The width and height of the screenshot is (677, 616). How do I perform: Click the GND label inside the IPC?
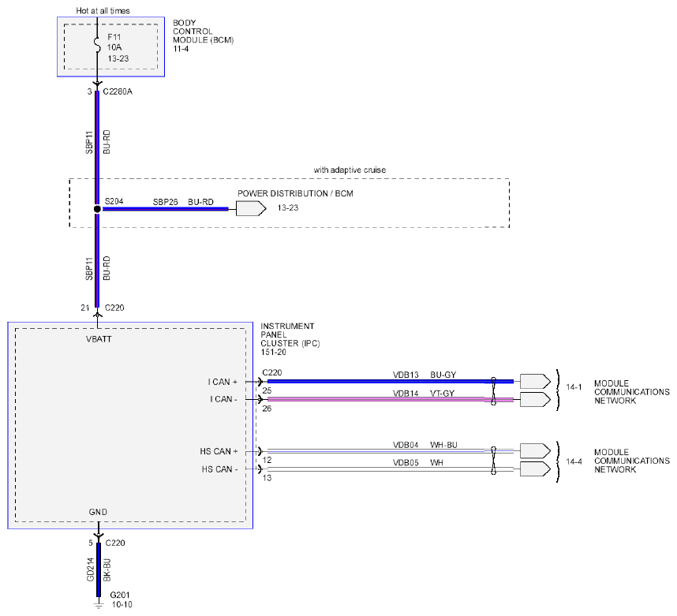tap(98, 512)
